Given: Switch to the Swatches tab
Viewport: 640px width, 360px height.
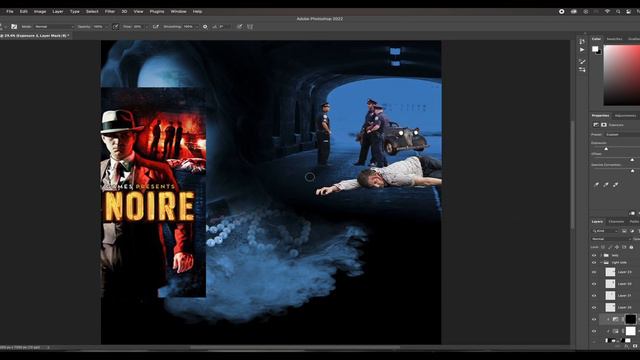Looking at the screenshot, I should click(x=614, y=39).
